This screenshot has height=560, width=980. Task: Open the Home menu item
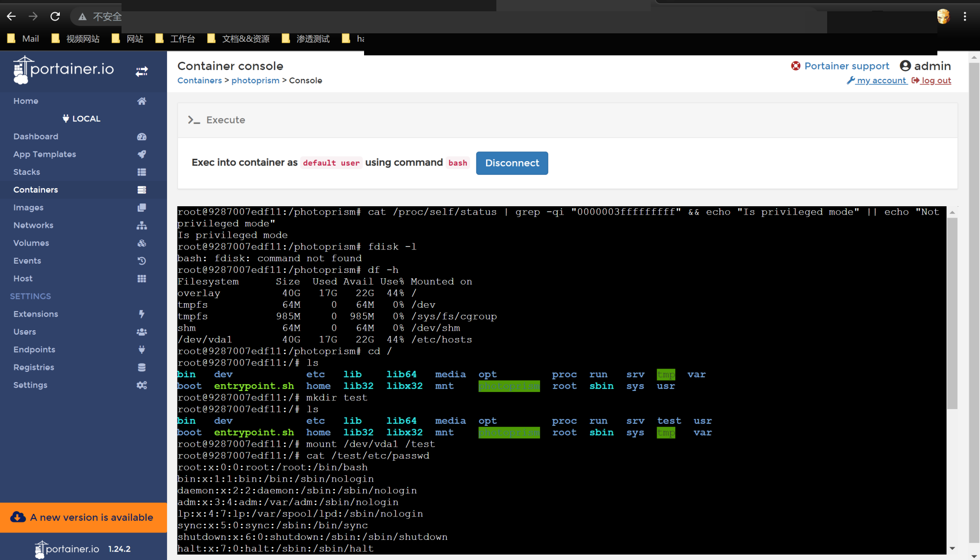point(26,101)
